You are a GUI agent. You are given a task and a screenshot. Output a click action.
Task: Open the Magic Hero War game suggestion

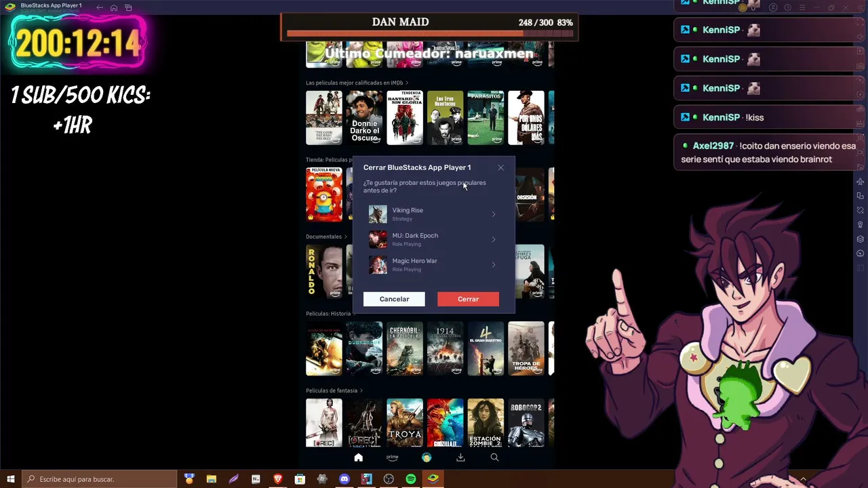433,264
